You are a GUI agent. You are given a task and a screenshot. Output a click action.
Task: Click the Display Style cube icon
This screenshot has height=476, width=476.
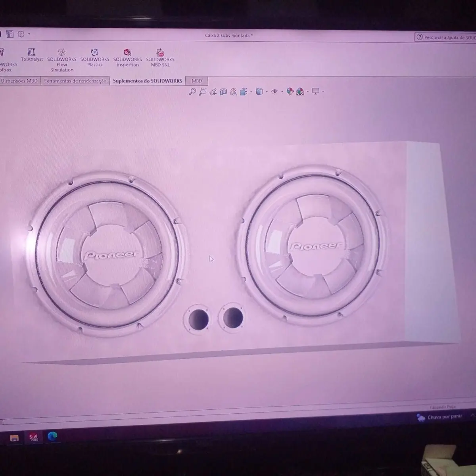click(259, 92)
